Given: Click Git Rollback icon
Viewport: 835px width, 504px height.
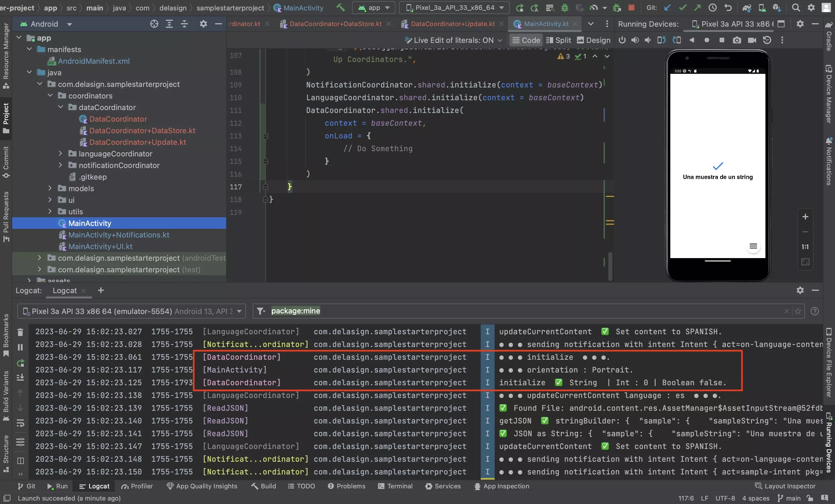Looking at the screenshot, I should click(x=727, y=8).
